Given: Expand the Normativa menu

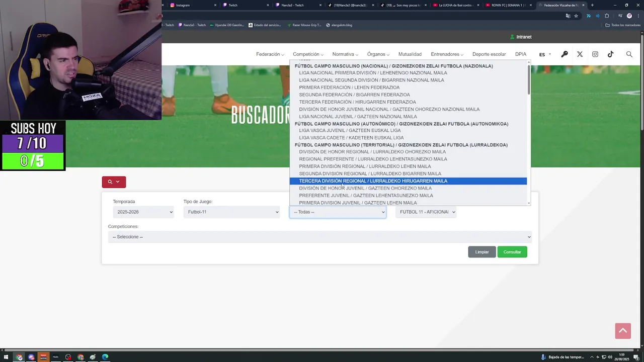Looking at the screenshot, I should coord(345,54).
